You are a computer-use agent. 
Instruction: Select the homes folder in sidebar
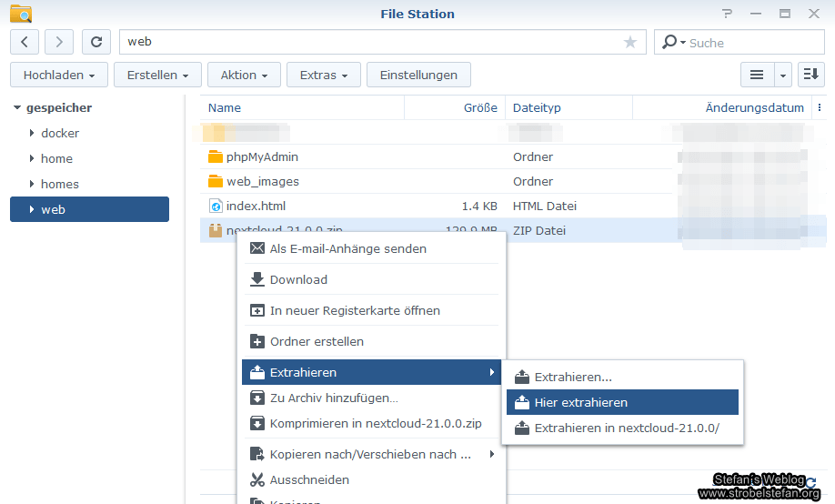click(x=89, y=184)
